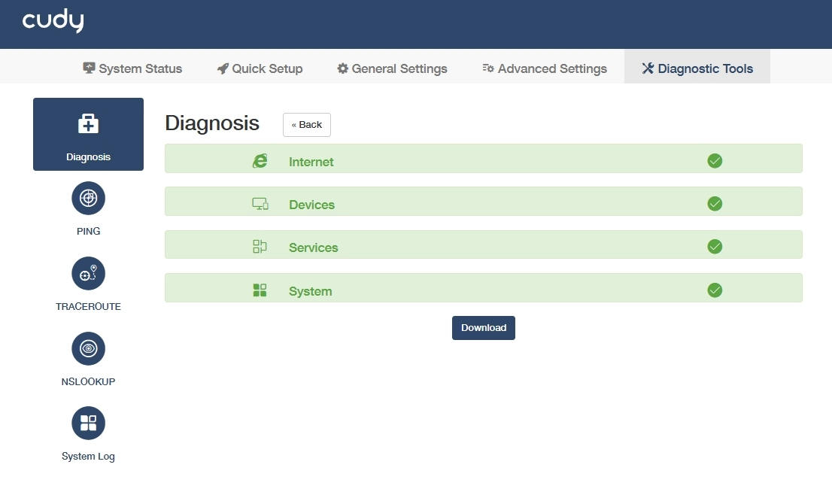832x504 pixels.
Task: Click the Internet explorer-style icon
Action: [x=260, y=161]
